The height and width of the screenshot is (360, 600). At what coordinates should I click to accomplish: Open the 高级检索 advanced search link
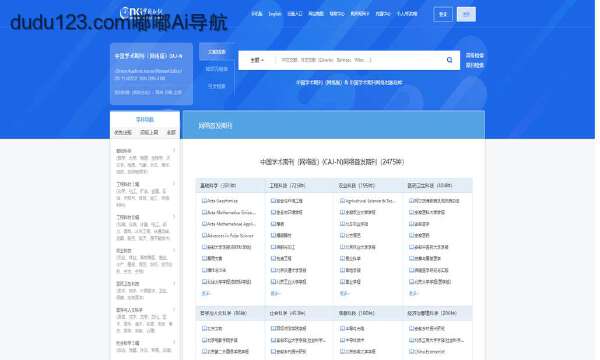[474, 55]
